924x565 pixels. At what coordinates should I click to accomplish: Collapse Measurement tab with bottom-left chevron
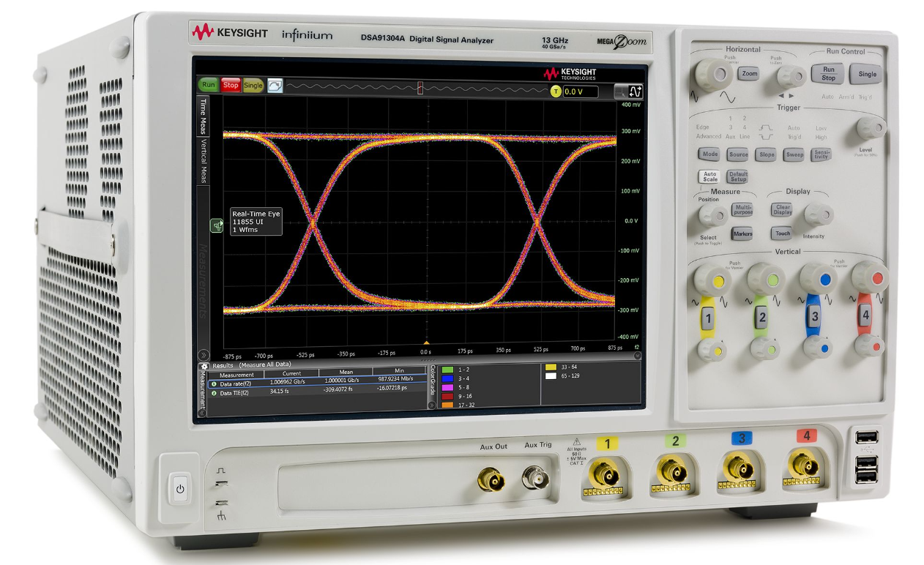click(204, 413)
